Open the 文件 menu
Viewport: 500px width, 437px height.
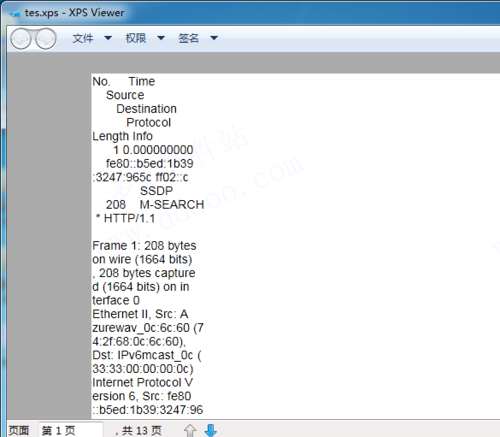[83, 38]
